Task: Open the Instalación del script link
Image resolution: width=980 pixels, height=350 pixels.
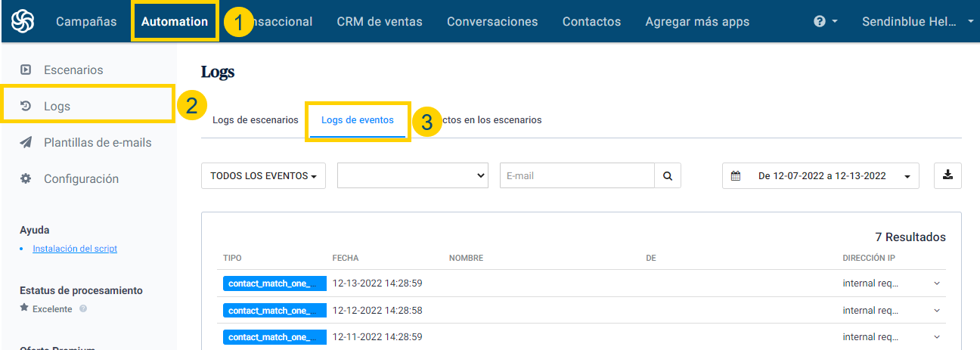Action: click(75, 248)
